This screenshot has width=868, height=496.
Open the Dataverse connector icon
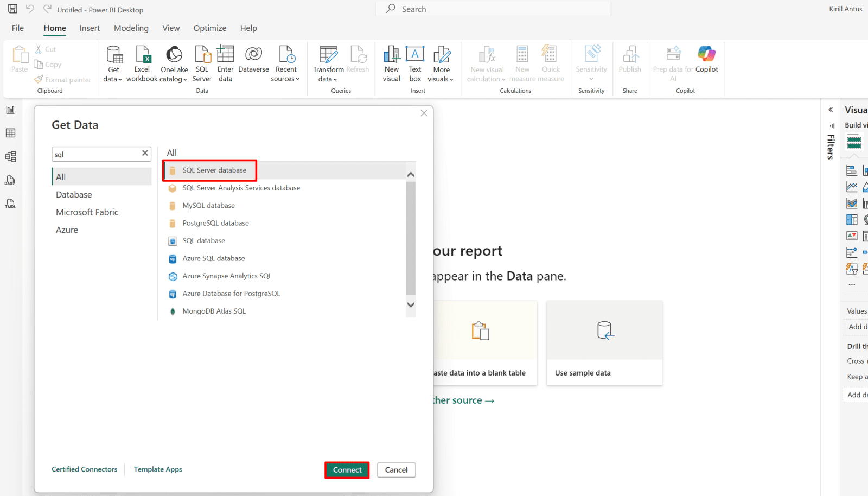tap(253, 55)
